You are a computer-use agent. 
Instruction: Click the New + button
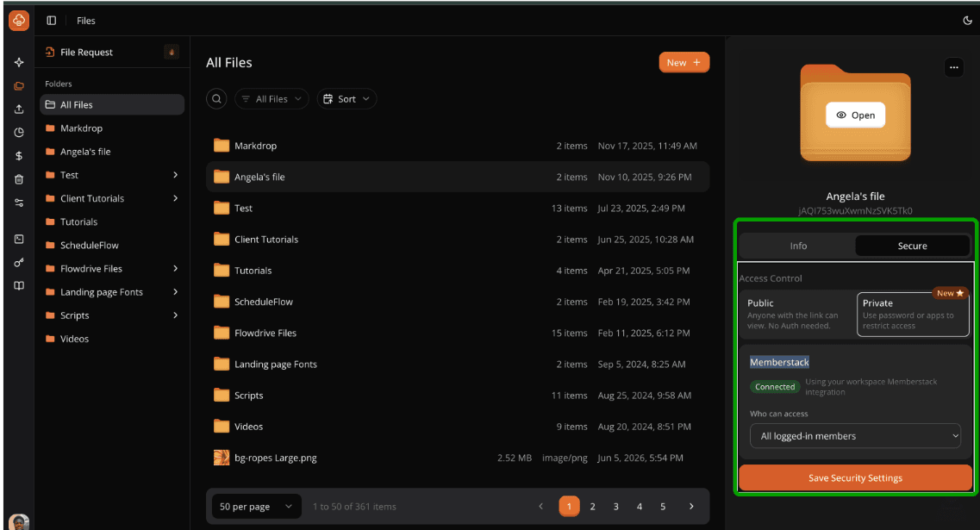point(684,63)
